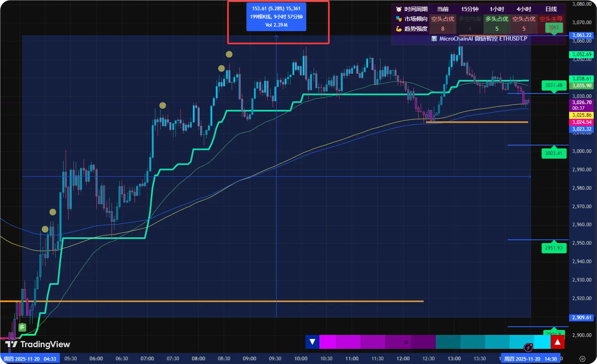Click the green 2951.93 level tag
The image size is (597, 364).
553,248
